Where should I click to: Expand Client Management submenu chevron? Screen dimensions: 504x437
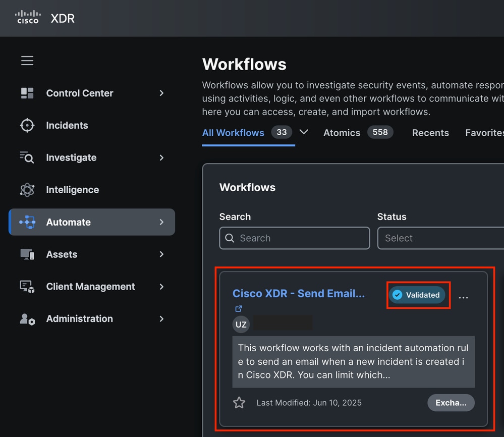161,287
